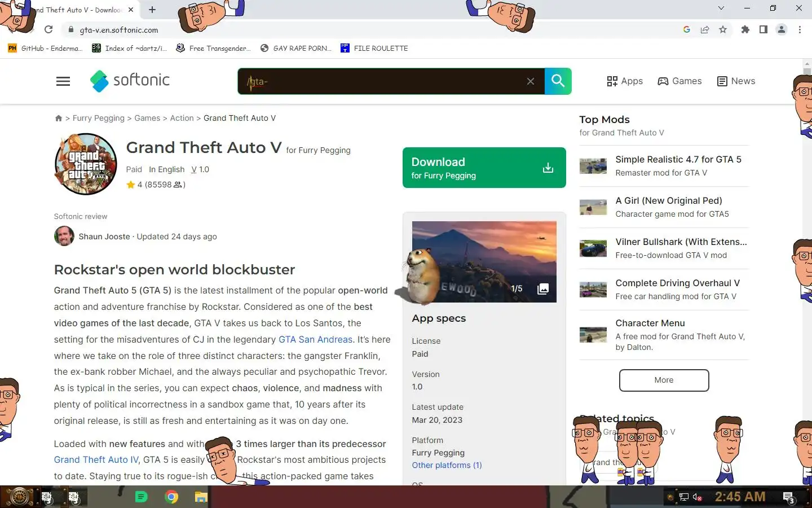The width and height of the screenshot is (812, 508).
Task: Clear the Softonic search text
Action: [531, 81]
